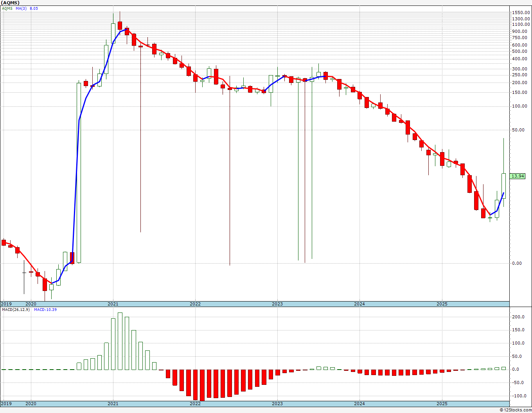The width and height of the screenshot is (532, 413).
Task: Click the 0.00 label on the price axis
Action: point(517,263)
